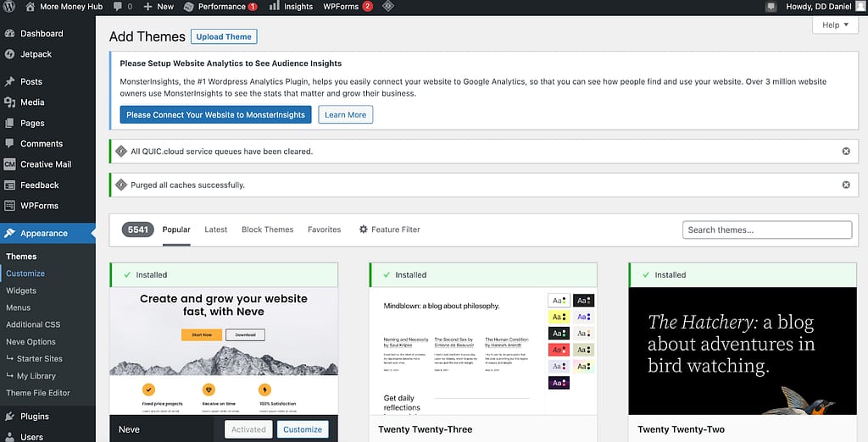The image size is (868, 442).
Task: Click the 5541 theme count badge
Action: [x=138, y=229]
